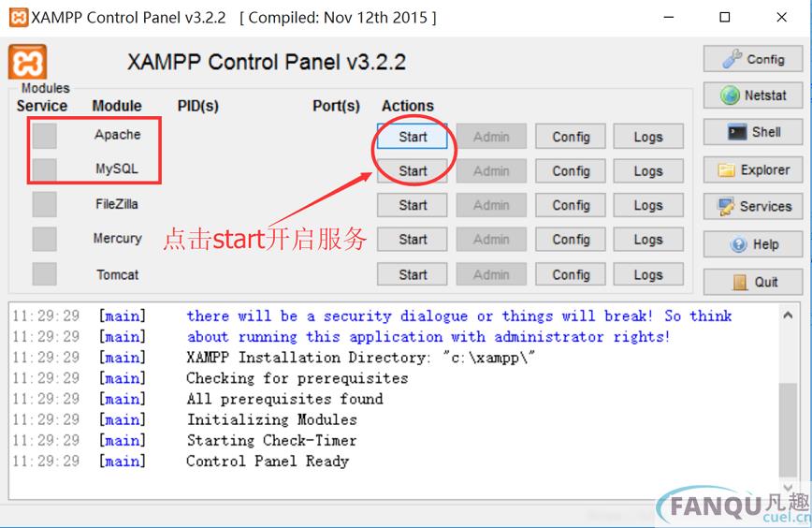Start the Apache module
Screen dimensions: 812x528
(413, 137)
